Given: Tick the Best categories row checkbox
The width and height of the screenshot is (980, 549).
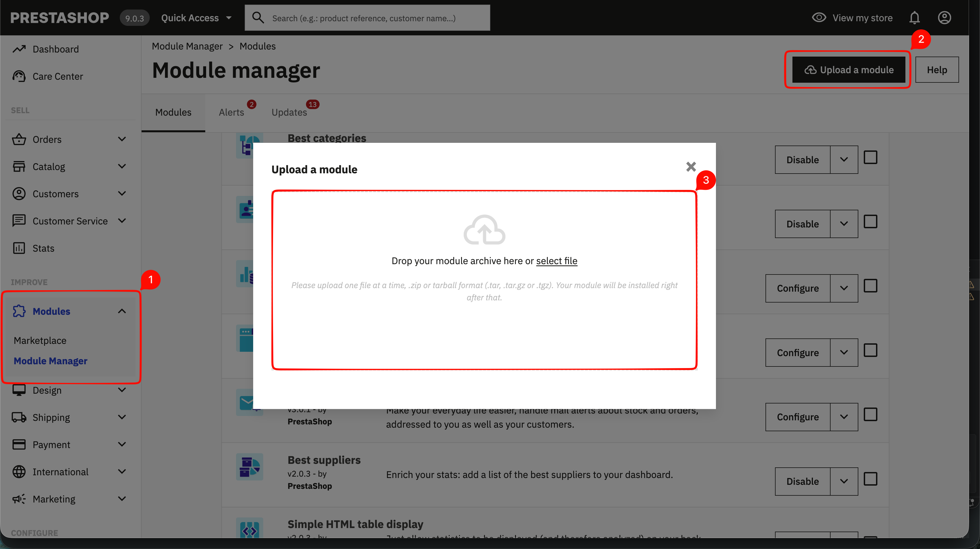Looking at the screenshot, I should [x=871, y=158].
